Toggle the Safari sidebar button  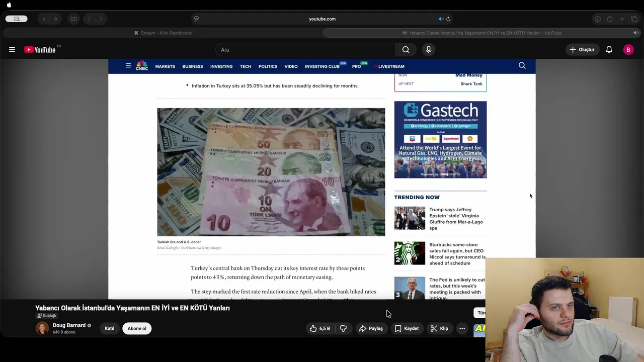[17, 19]
